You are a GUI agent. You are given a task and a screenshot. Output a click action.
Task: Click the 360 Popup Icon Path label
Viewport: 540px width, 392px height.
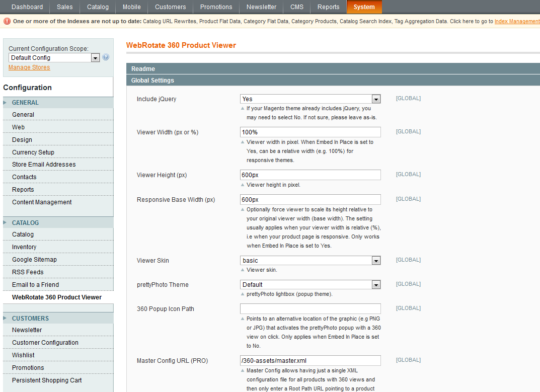[165, 309]
